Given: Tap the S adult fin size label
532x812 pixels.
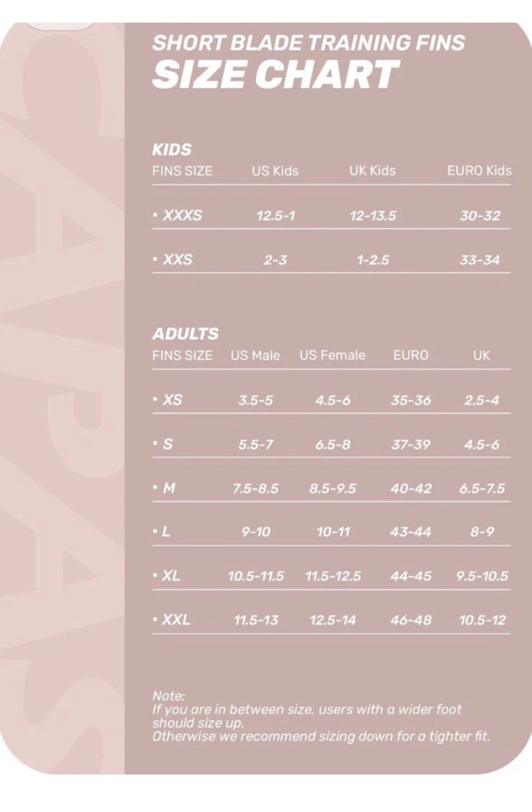Looking at the screenshot, I should pyautogui.click(x=167, y=444).
